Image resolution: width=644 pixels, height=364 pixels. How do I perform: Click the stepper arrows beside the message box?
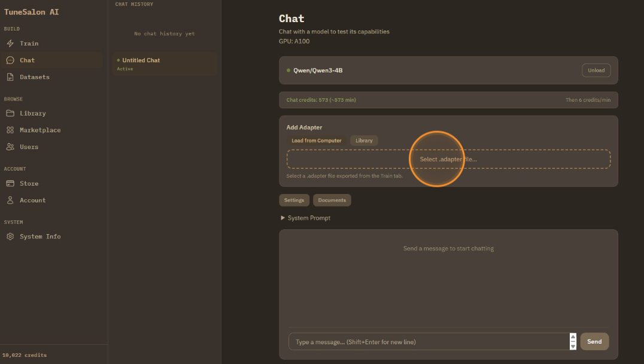[x=573, y=341]
